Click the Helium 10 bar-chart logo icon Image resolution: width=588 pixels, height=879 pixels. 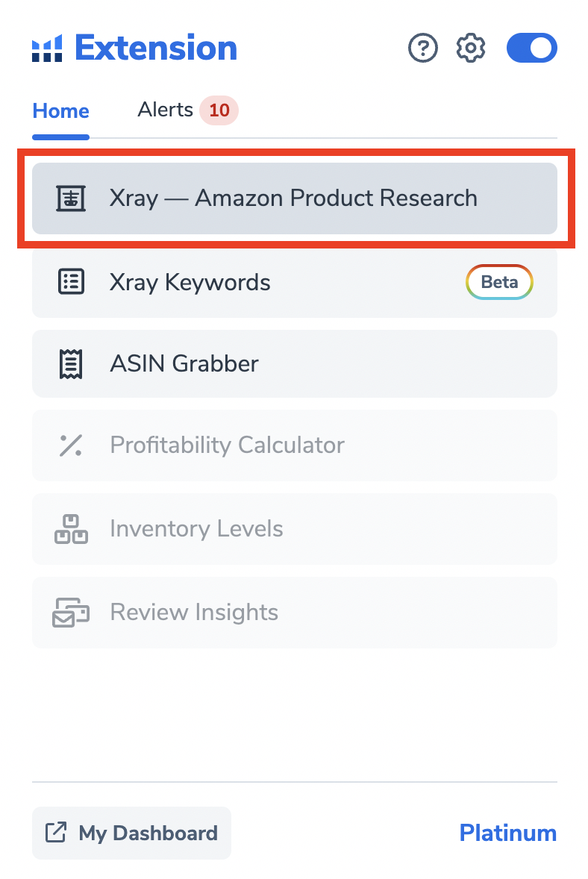click(47, 49)
